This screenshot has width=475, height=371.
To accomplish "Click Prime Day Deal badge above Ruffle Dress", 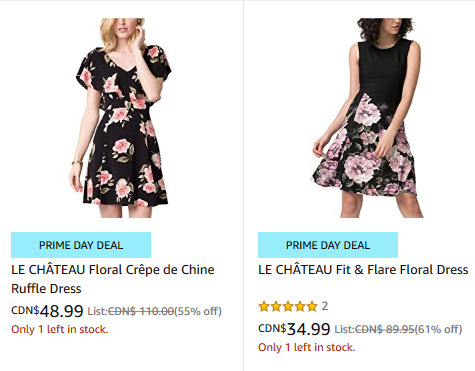I will (x=81, y=245).
